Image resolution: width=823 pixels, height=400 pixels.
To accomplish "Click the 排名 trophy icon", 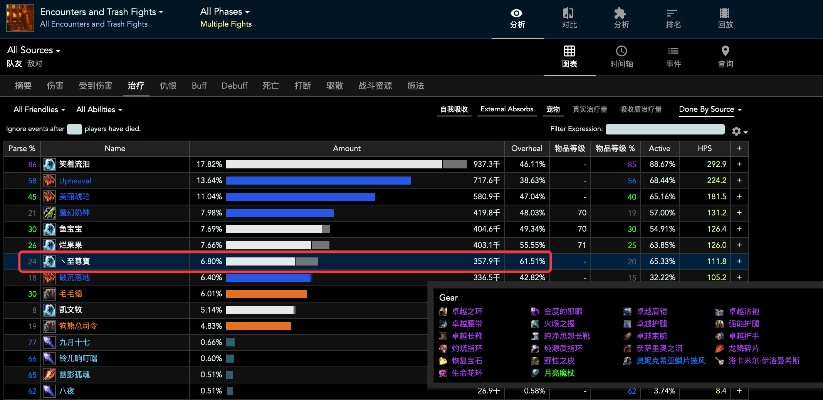I will [673, 18].
